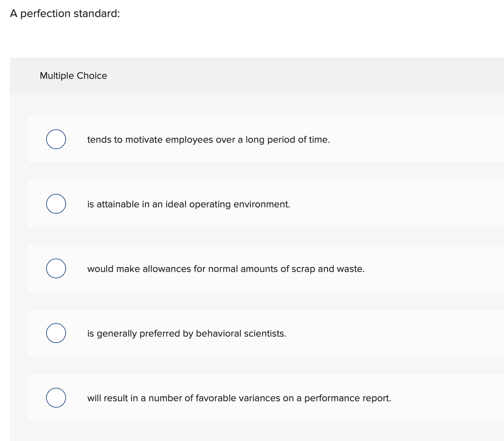Select the radio button beside 'is generally preferred by behavioral scientists'
The height and width of the screenshot is (441, 504).
click(56, 333)
